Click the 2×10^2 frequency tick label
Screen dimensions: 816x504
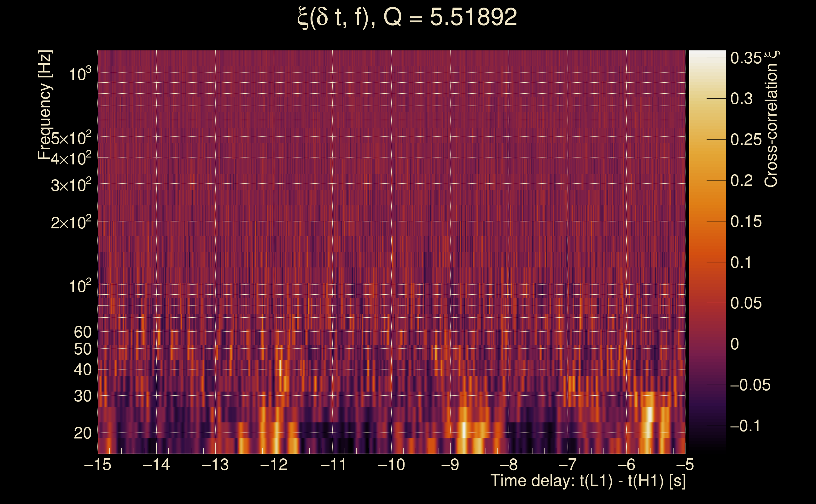click(71, 222)
